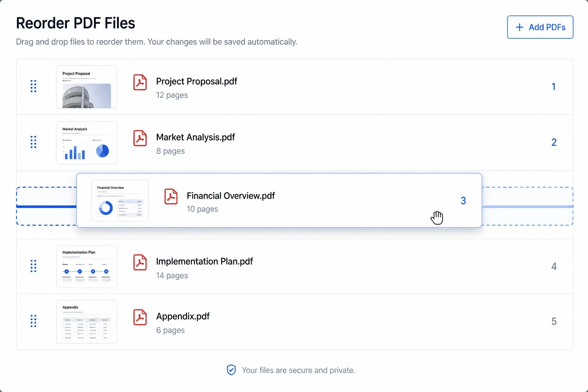This screenshot has width=588, height=392.
Task: Click position number 3 of Financial Overview
Action: pyautogui.click(x=463, y=201)
